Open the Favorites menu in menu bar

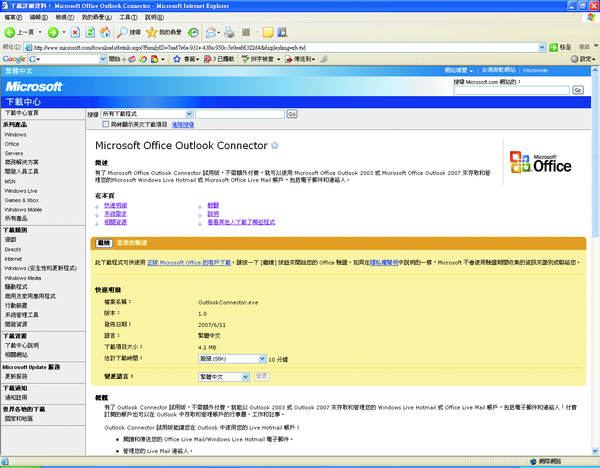(x=96, y=17)
